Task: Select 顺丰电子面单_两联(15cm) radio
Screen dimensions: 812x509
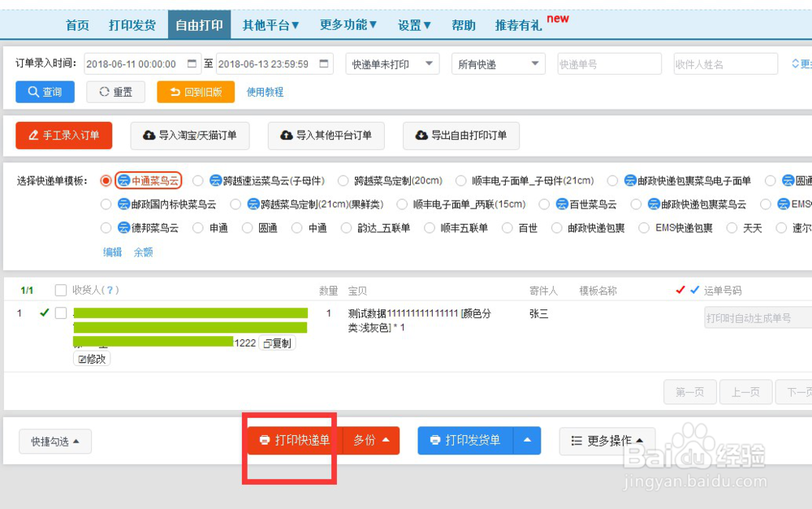Action: point(402,205)
